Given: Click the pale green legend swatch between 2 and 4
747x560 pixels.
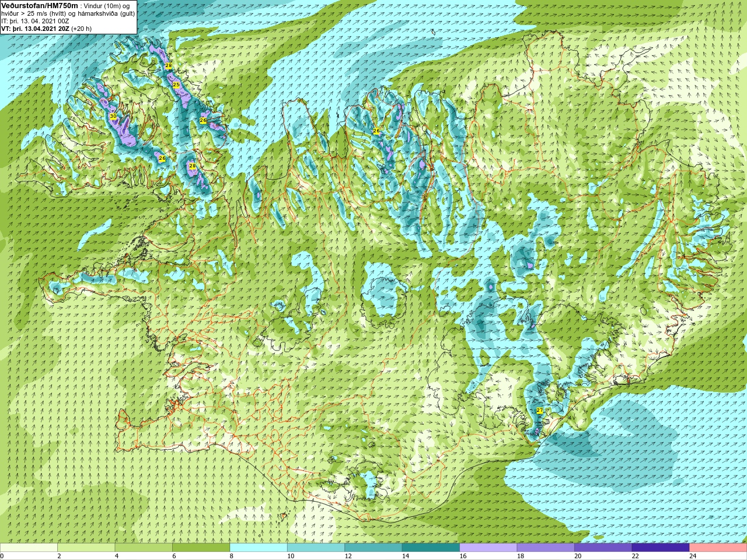Looking at the screenshot, I should tap(86, 547).
